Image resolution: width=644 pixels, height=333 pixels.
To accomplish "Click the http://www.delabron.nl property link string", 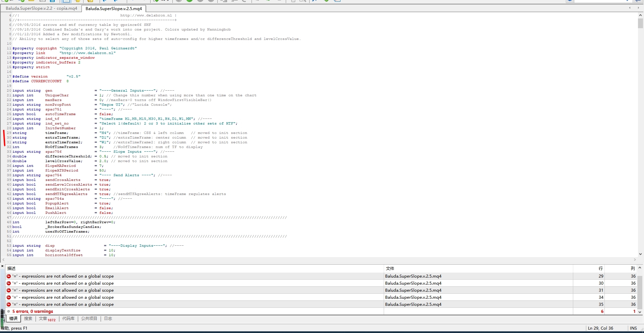I will (x=88, y=53).
